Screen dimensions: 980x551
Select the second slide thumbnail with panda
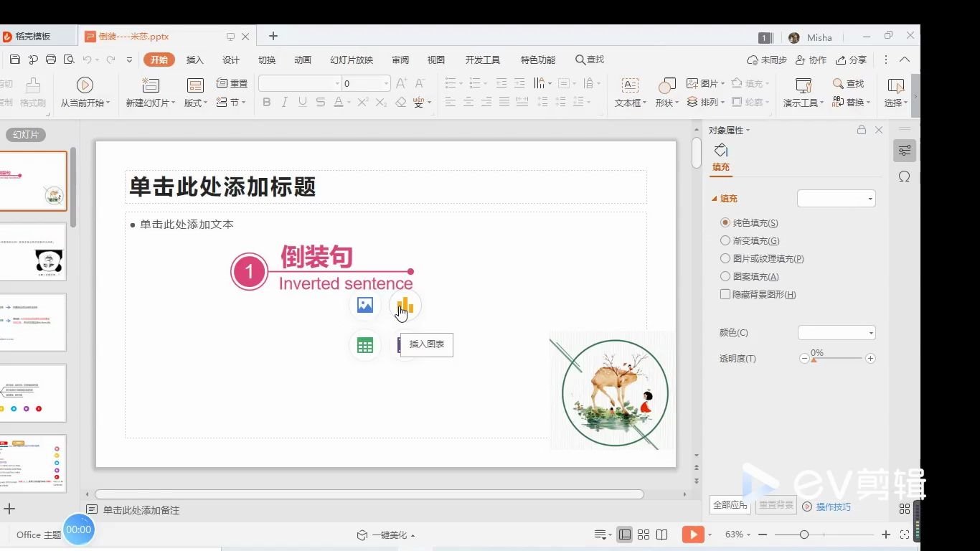33,252
